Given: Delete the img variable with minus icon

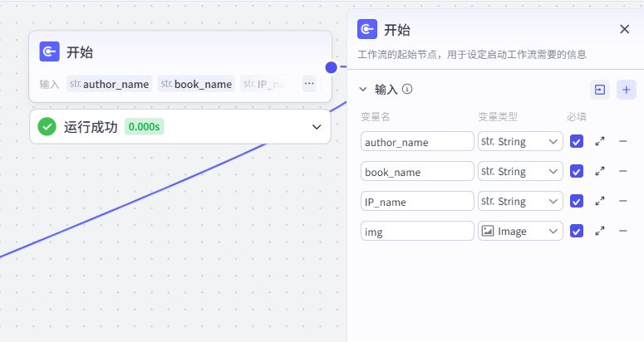Looking at the screenshot, I should [623, 232].
